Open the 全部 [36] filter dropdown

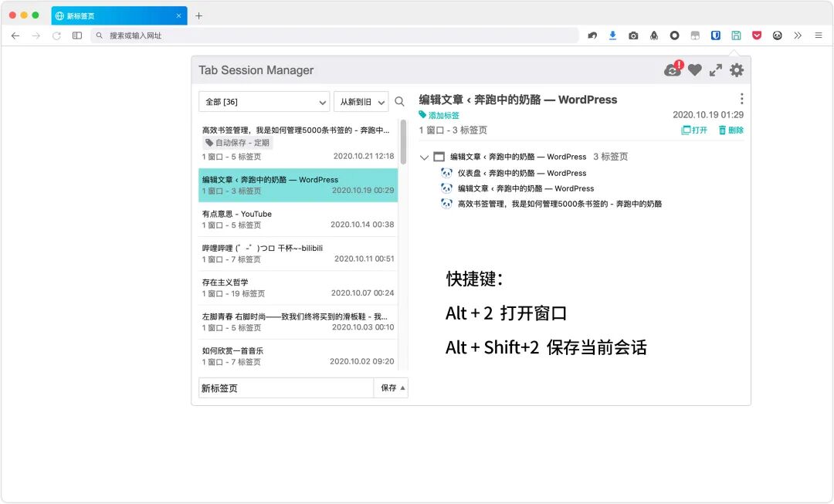point(264,102)
